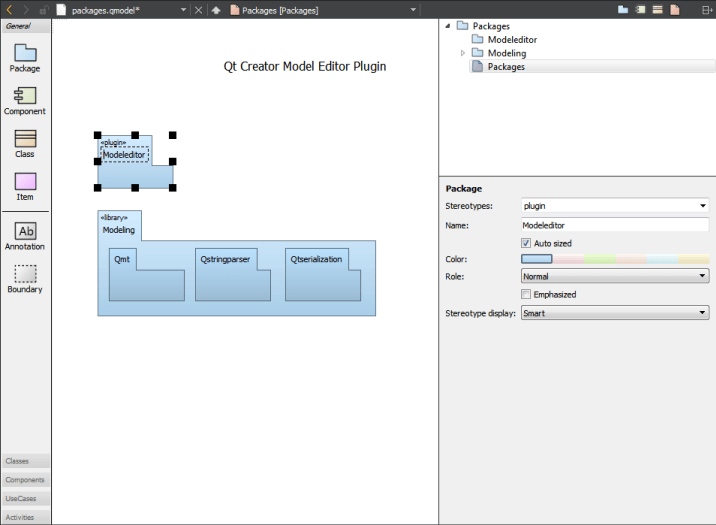Open the Packages [Packages] diagram dropdown

click(413, 10)
